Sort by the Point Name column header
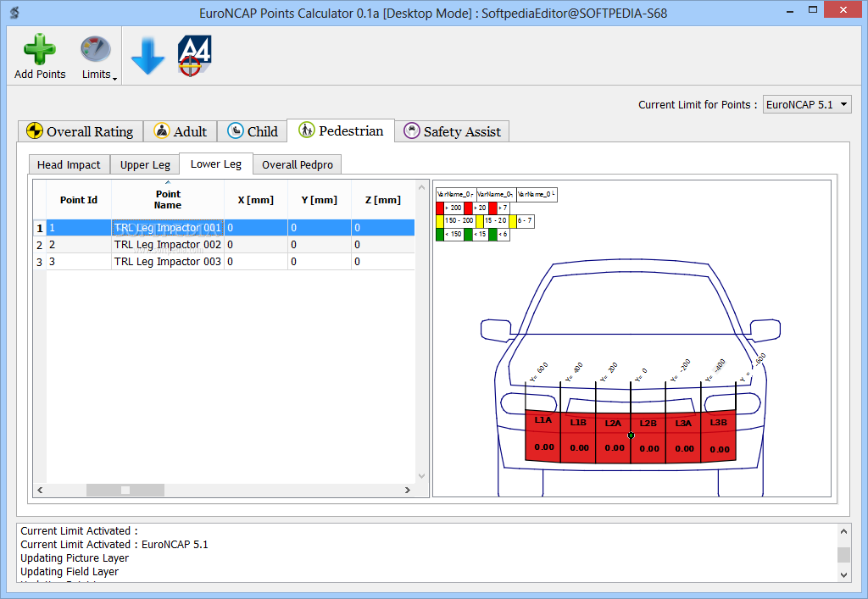Viewport: 868px width, 599px height. (168, 200)
